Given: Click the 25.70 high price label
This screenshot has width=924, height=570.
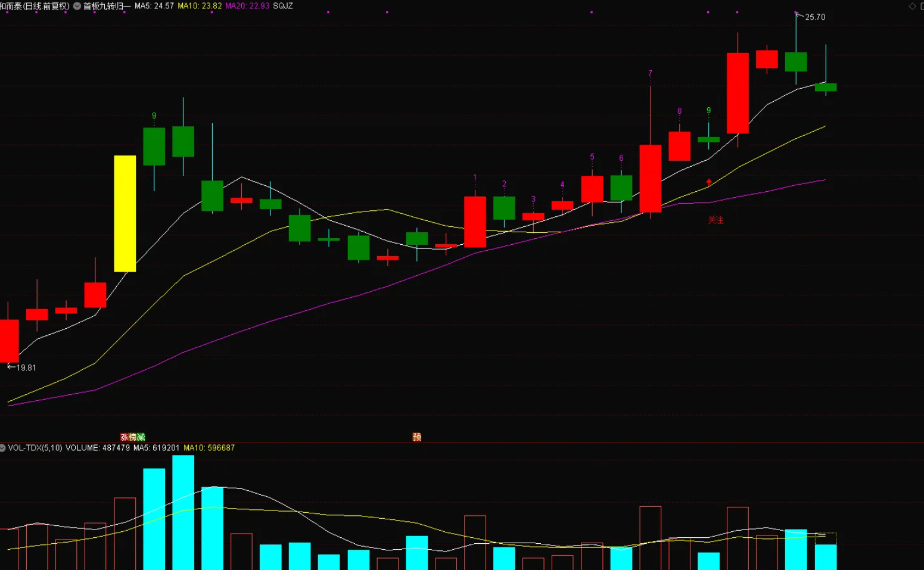Looking at the screenshot, I should 815,17.
